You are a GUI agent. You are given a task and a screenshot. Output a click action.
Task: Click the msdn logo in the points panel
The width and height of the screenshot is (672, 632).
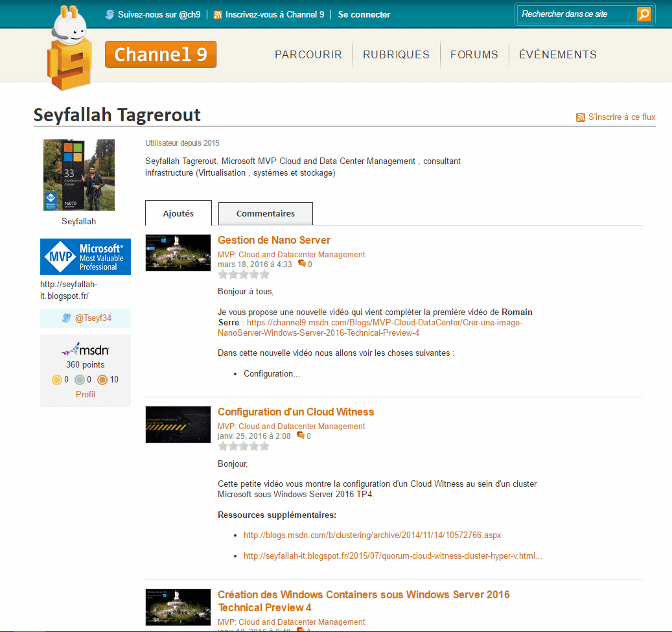85,349
